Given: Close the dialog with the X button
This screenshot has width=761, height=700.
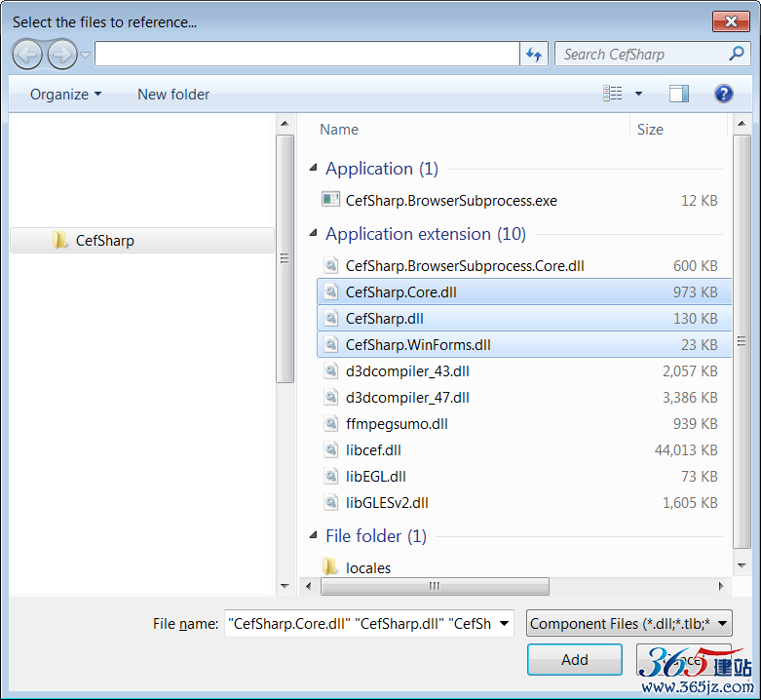Looking at the screenshot, I should [x=731, y=21].
